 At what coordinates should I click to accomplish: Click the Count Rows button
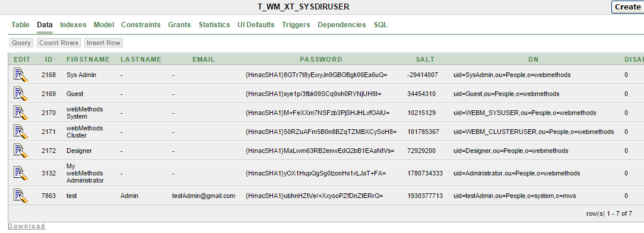pyautogui.click(x=59, y=43)
